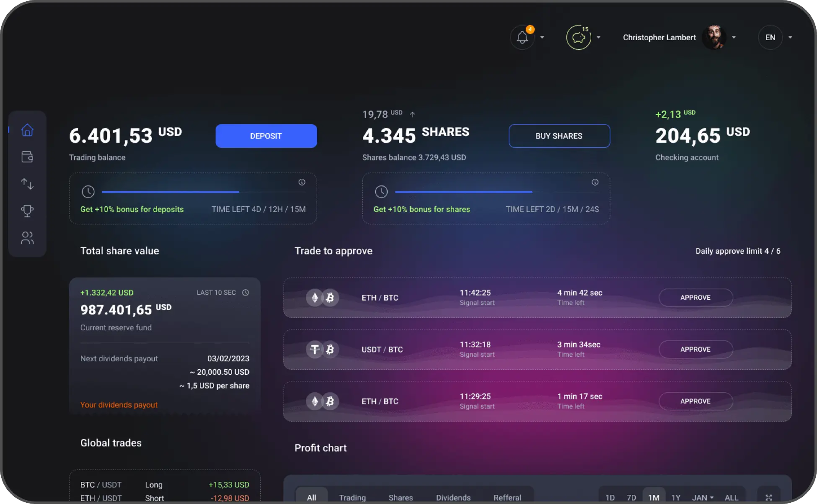Screen dimensions: 817x504
Task: Select the 7D time range
Action: [x=631, y=497]
